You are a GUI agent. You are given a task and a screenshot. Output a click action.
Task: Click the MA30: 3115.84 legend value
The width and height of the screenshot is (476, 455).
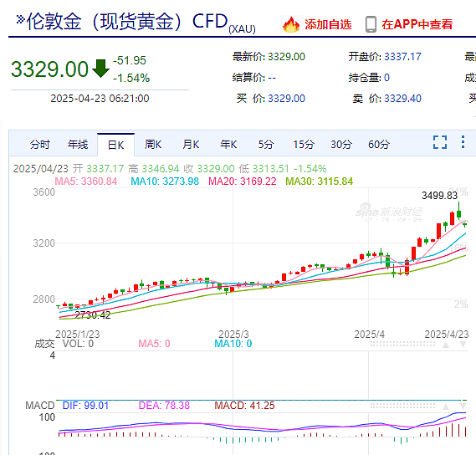319,181
